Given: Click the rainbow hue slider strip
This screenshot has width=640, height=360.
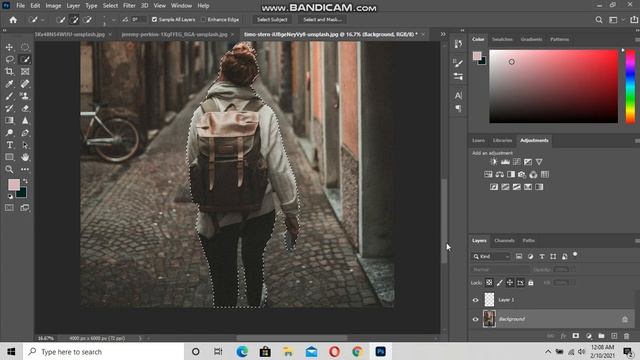Looking at the screenshot, I should click(630, 87).
